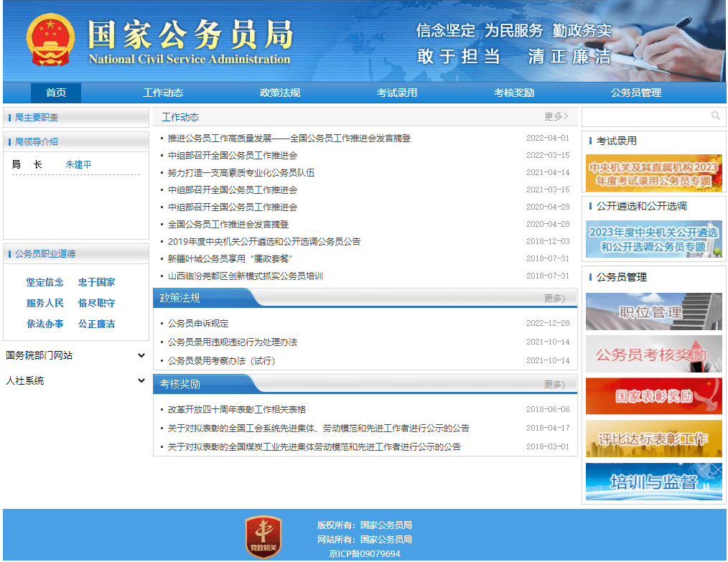Click the 工作动态 section title
The image size is (728, 562).
coord(180,117)
